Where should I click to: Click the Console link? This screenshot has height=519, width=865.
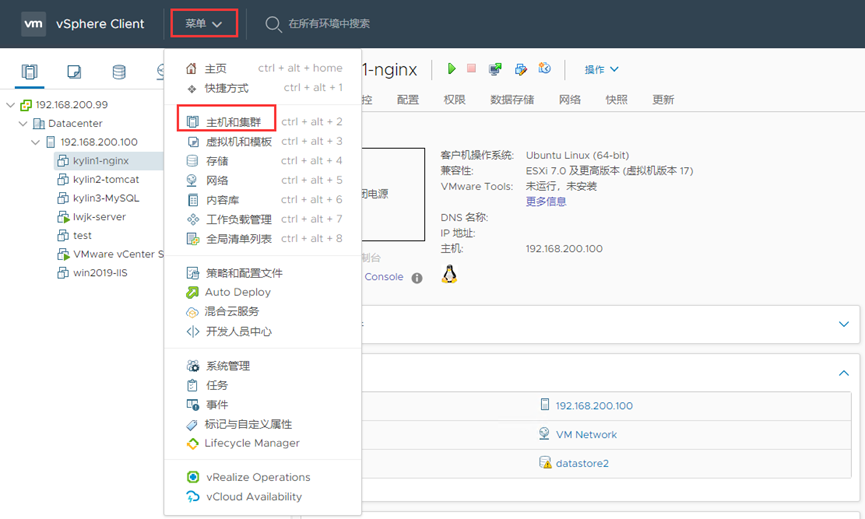tap(383, 277)
